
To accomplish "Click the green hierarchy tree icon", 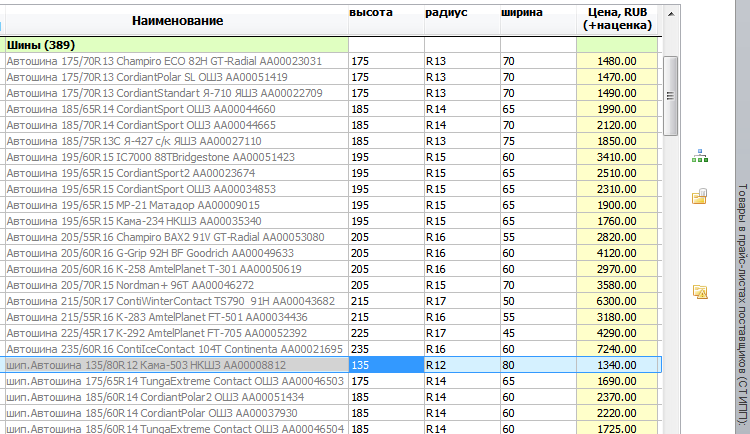I will (700, 156).
